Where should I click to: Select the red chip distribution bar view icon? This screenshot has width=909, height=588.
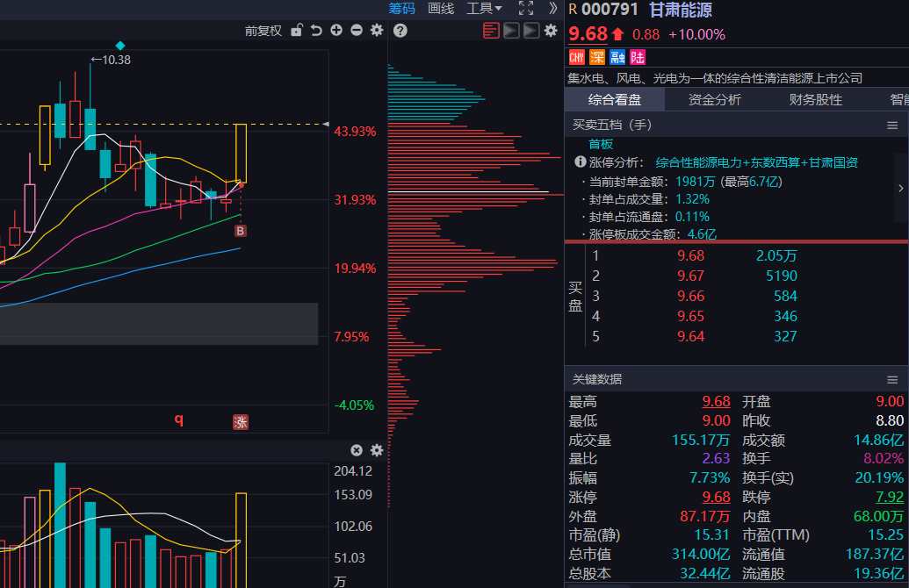pos(491,31)
